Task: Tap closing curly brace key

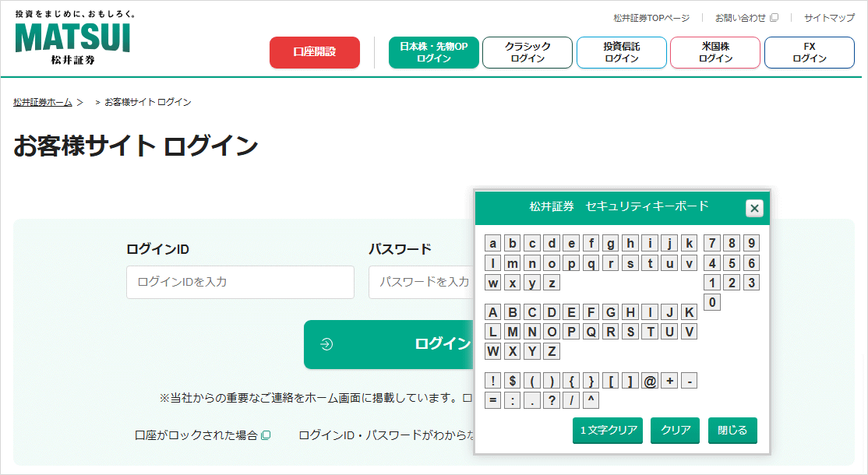Action: (x=591, y=381)
